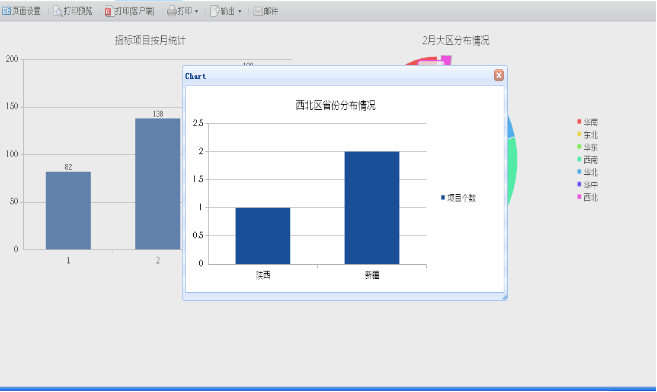Click the month 2 bar showing 138

158,184
